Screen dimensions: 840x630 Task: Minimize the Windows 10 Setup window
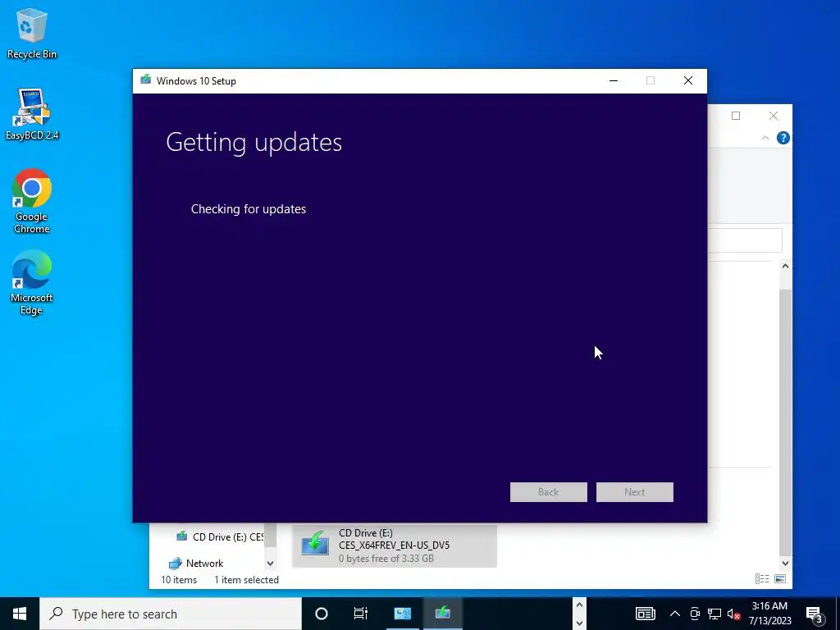pyautogui.click(x=614, y=81)
